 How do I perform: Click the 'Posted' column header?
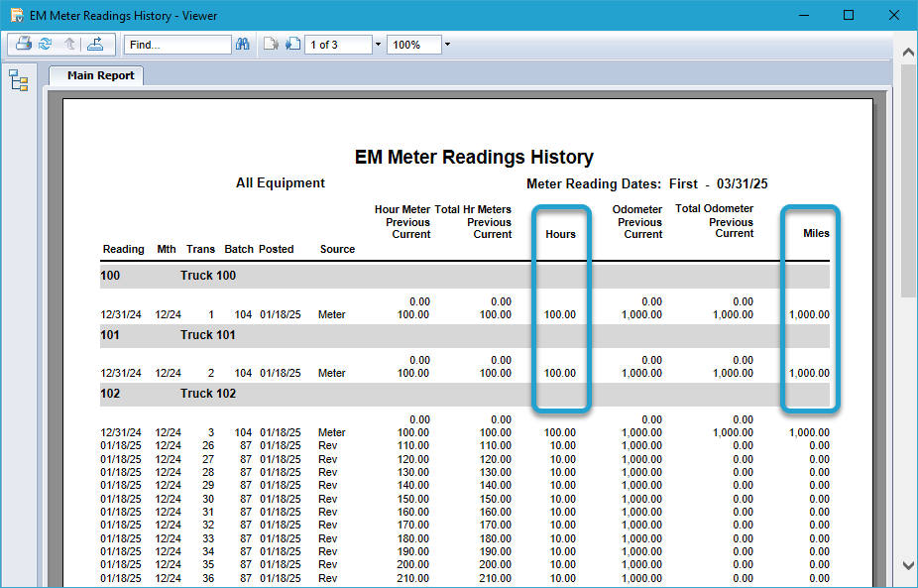(277, 249)
